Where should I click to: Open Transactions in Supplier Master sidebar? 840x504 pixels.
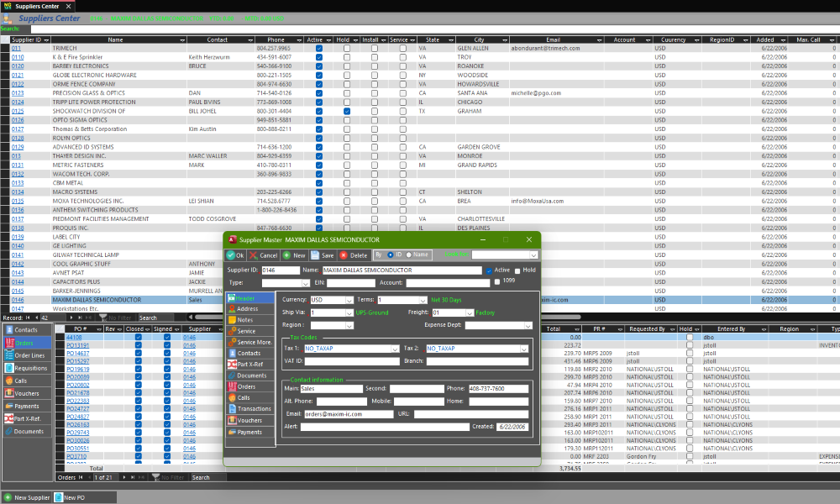click(x=254, y=408)
